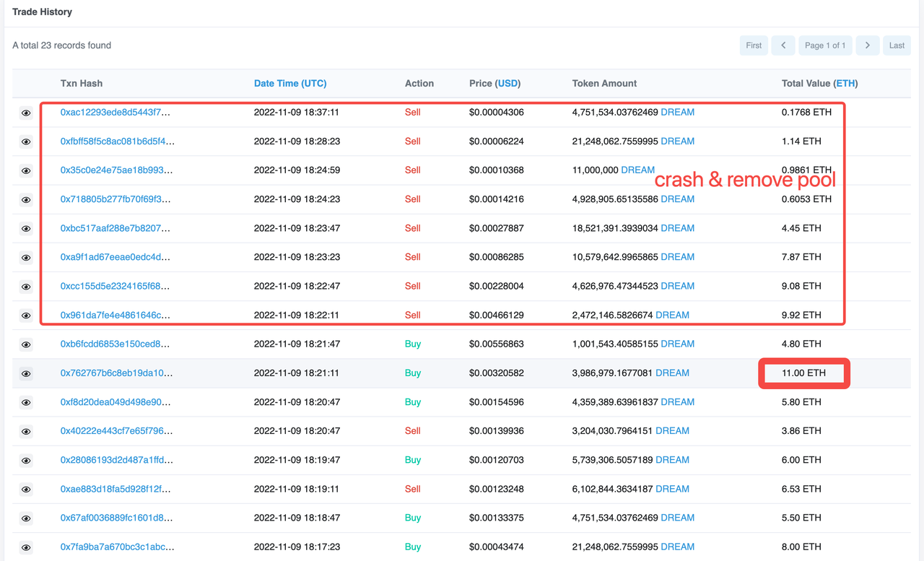Click ETH link in Total Value header
The height and width of the screenshot is (561, 924).
coord(845,84)
